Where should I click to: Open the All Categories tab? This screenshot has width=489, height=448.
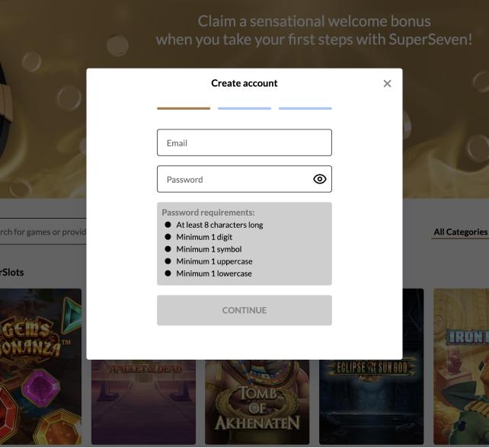(460, 232)
